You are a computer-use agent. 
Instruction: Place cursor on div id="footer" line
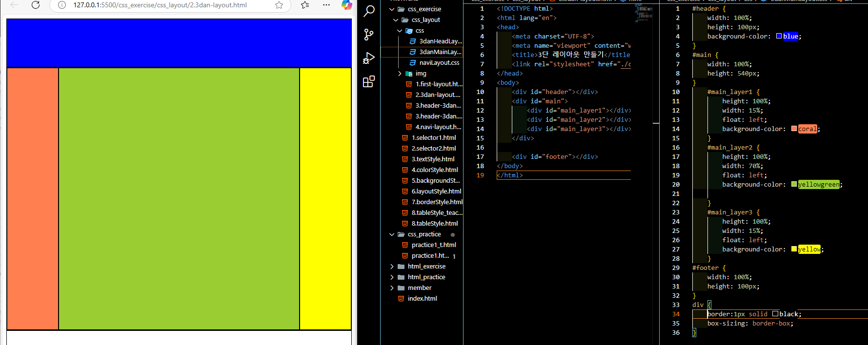(555, 157)
